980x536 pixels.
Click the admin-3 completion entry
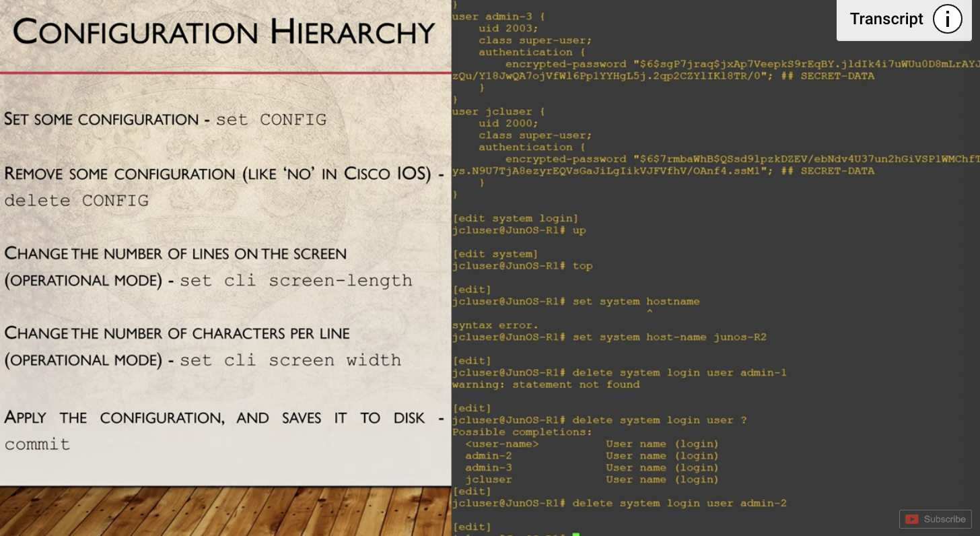pos(489,467)
